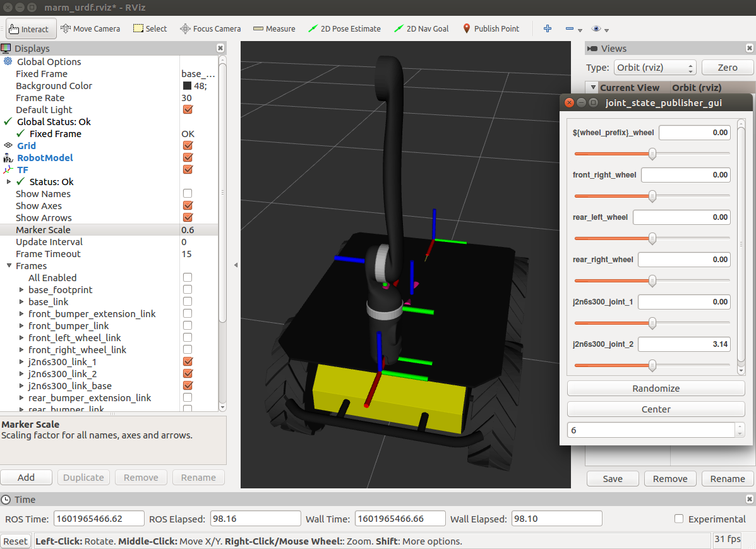Select the Interact tool
This screenshot has height=549, width=756.
[x=31, y=29]
